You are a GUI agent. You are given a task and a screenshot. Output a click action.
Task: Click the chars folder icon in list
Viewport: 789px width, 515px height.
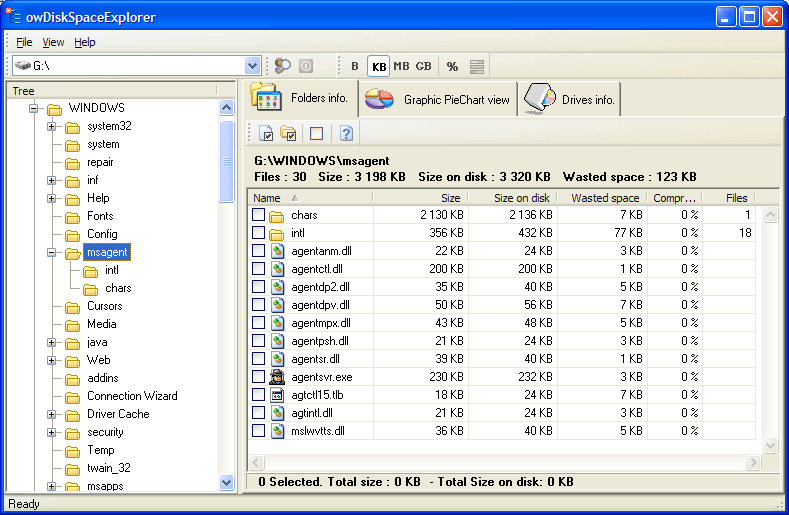pos(276,216)
